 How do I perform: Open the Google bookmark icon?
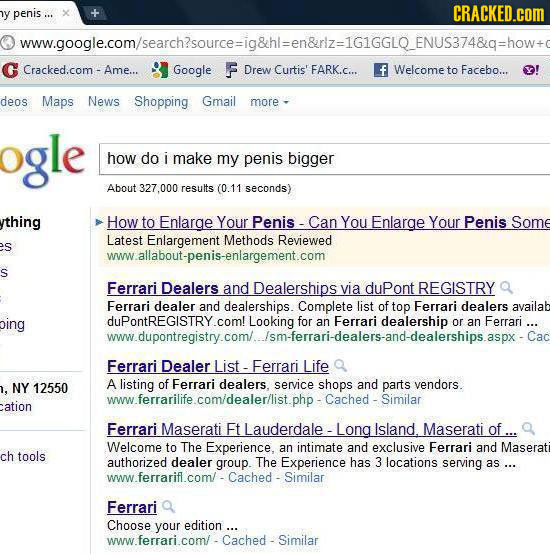pyautogui.click(x=160, y=70)
